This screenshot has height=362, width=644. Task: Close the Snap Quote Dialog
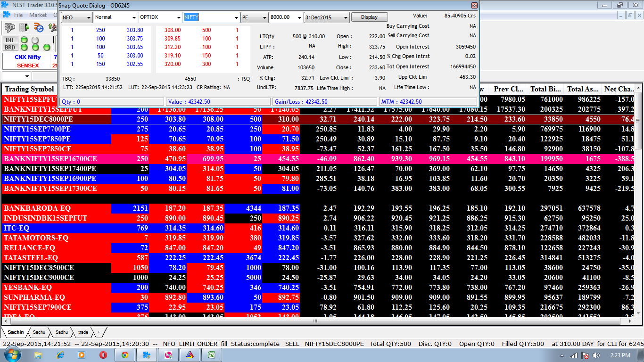474,5
